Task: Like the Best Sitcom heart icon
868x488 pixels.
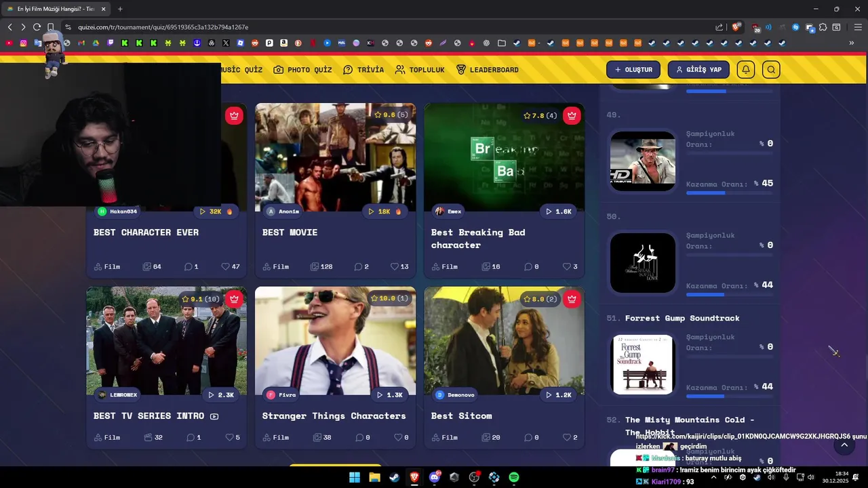Action: point(566,437)
